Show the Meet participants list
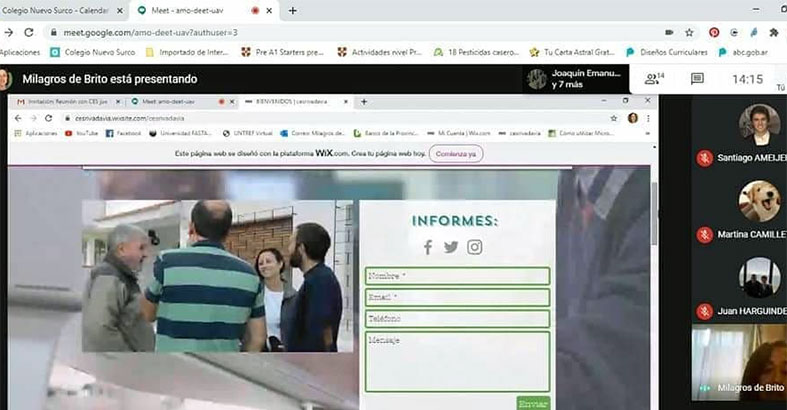The width and height of the screenshot is (787, 410). 654,79
